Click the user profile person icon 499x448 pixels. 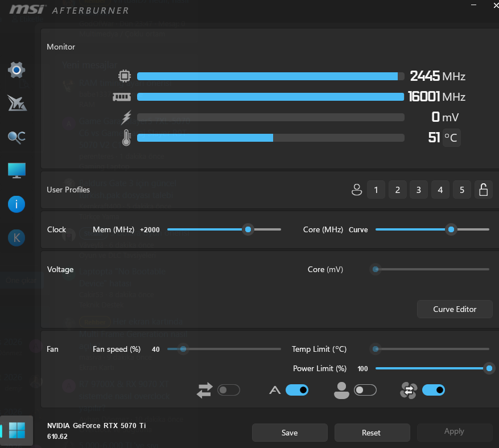click(357, 190)
